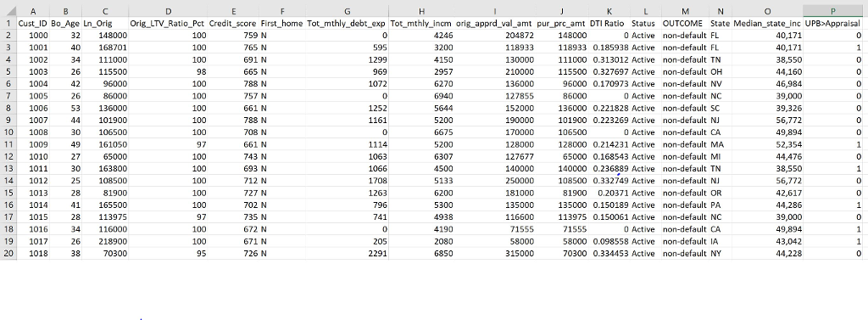Select appraised value cell 204872

click(495, 36)
